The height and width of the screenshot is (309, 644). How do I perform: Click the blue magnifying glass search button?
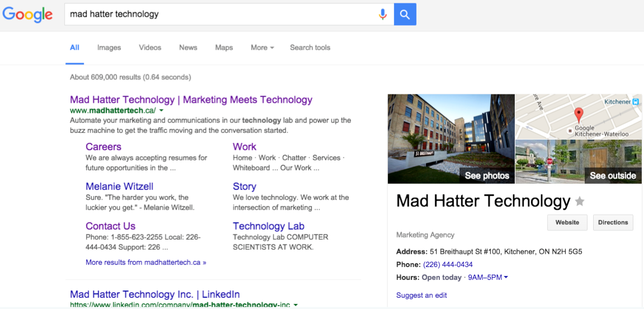[405, 15]
